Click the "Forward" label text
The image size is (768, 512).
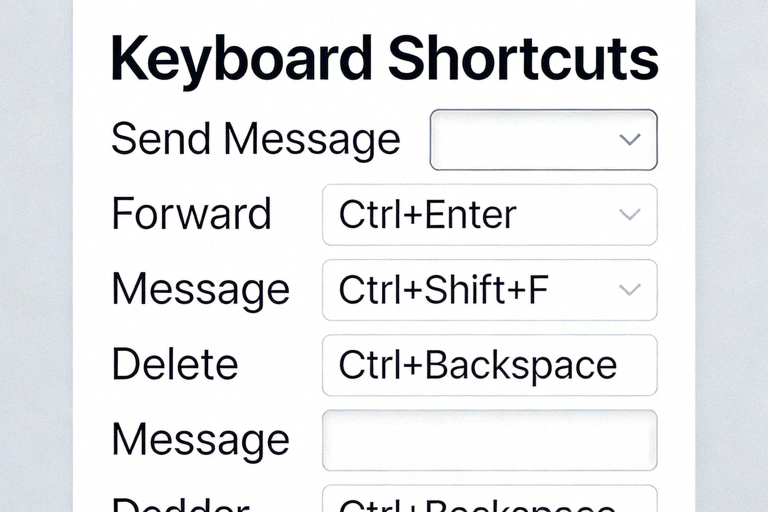click(191, 215)
